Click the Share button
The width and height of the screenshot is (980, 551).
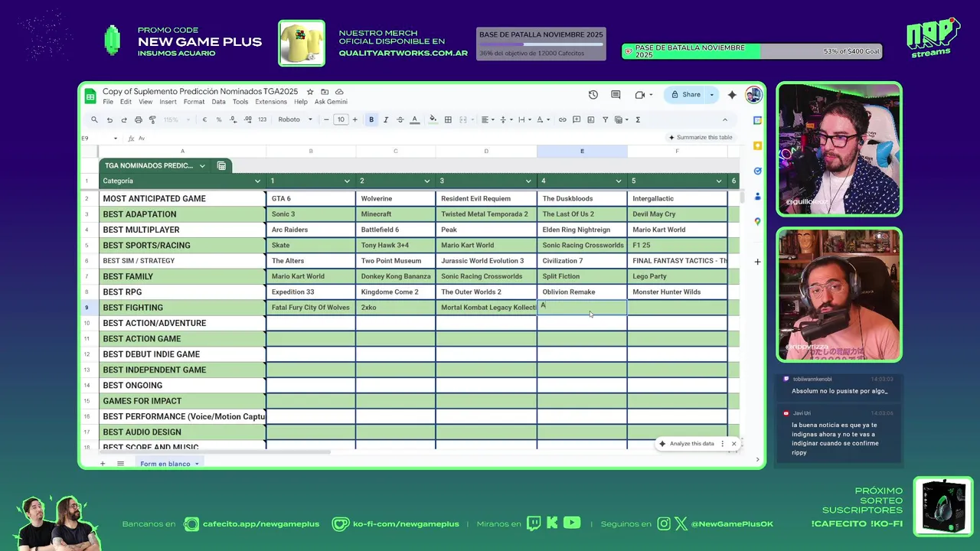(x=685, y=95)
